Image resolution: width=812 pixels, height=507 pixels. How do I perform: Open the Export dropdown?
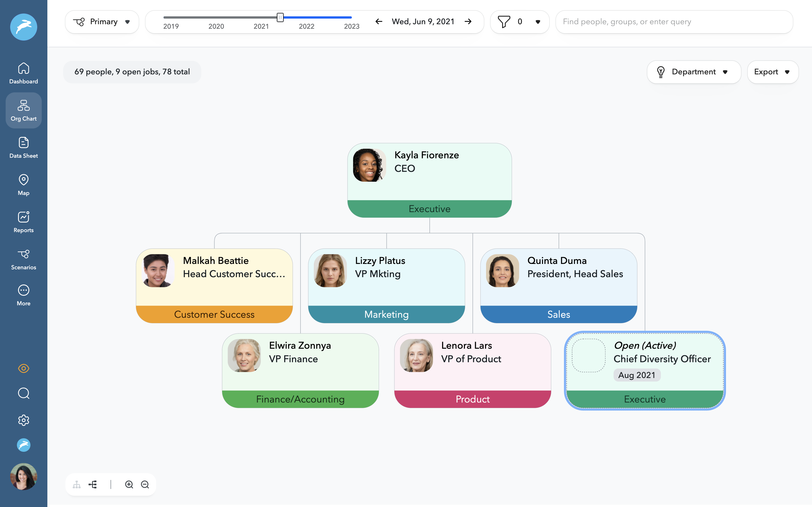773,72
